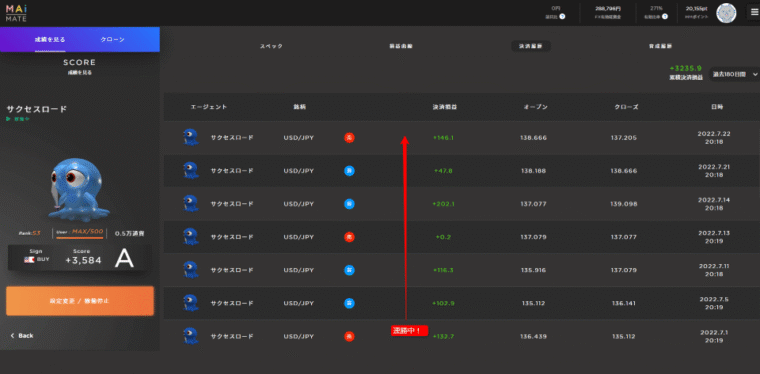
Task: Click blue buy badge on 2022.7.21 row
Action: tap(349, 171)
